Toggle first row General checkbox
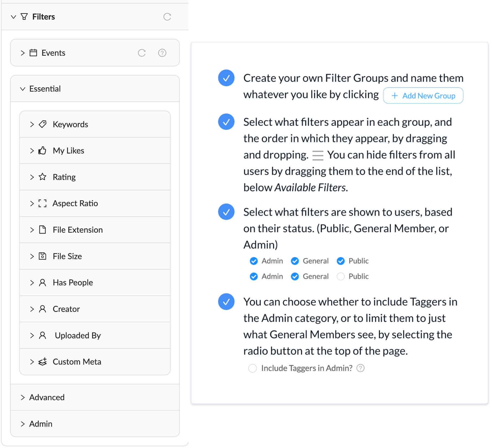Image resolution: width=492 pixels, height=448 pixels. (295, 261)
